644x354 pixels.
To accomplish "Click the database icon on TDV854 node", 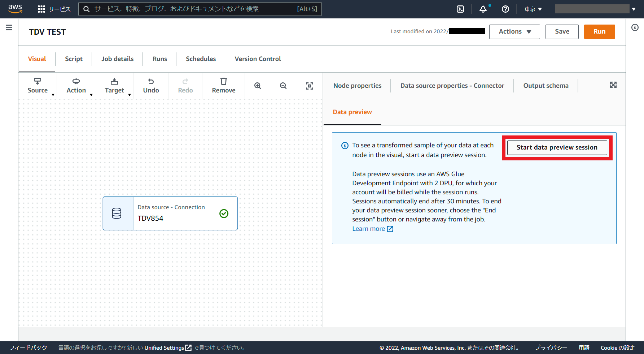I will click(x=117, y=213).
